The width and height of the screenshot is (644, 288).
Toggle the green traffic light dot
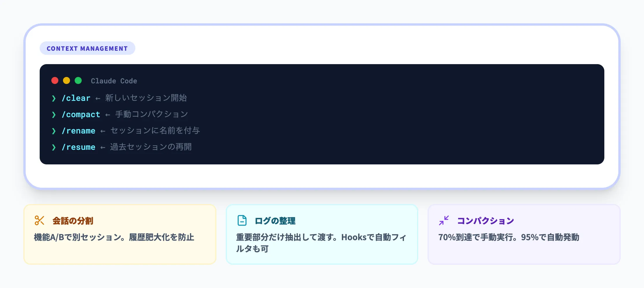tap(78, 80)
